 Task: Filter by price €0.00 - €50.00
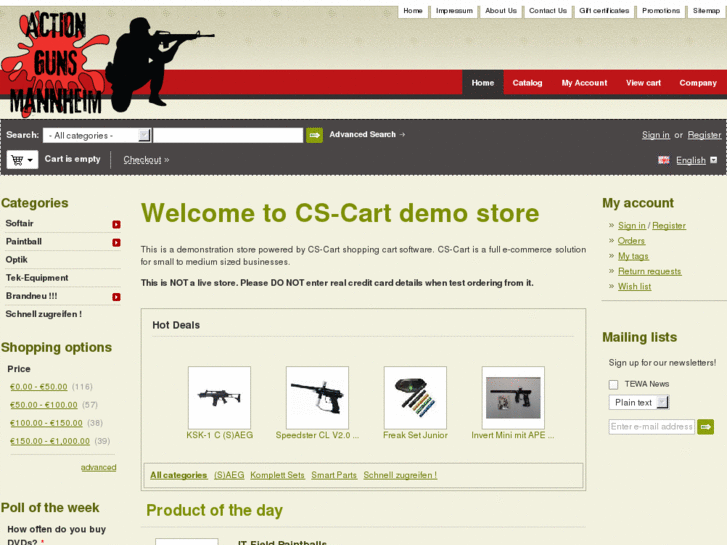pyautogui.click(x=38, y=387)
